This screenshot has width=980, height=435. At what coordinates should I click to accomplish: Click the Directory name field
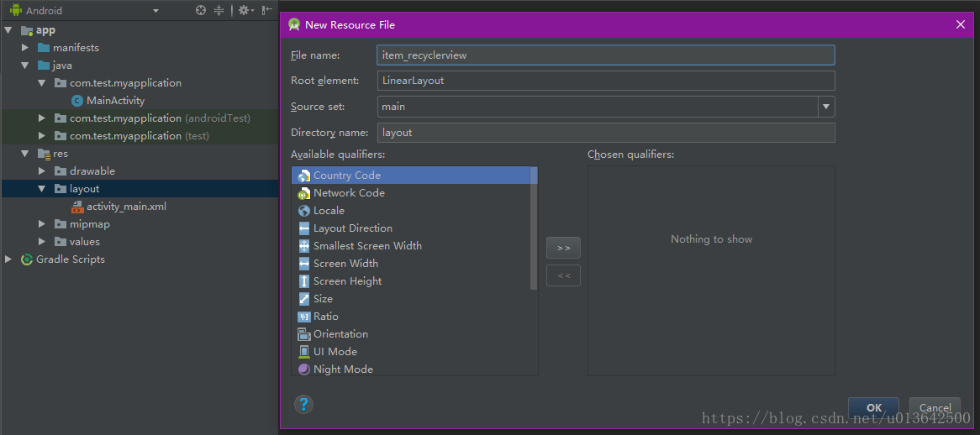(606, 133)
